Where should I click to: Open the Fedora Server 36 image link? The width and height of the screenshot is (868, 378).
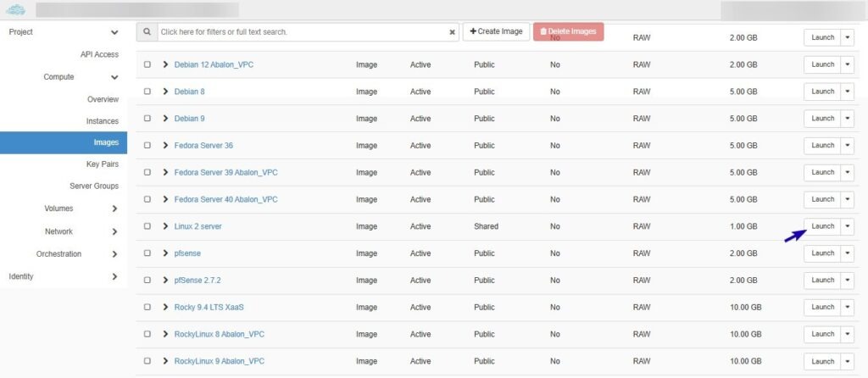[203, 146]
